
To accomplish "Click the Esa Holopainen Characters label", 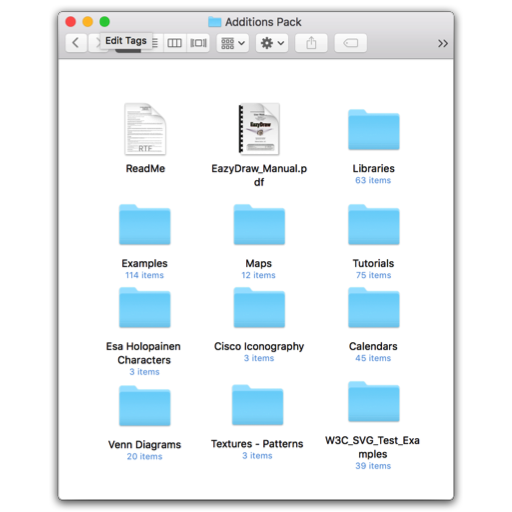I will 144,353.
